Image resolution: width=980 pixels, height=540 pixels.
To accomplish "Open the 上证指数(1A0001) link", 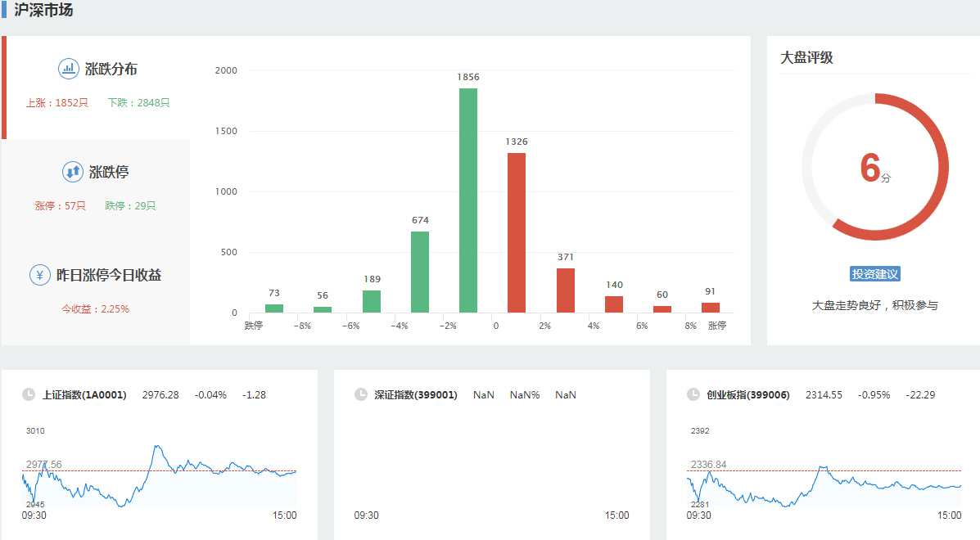I will [x=84, y=395].
